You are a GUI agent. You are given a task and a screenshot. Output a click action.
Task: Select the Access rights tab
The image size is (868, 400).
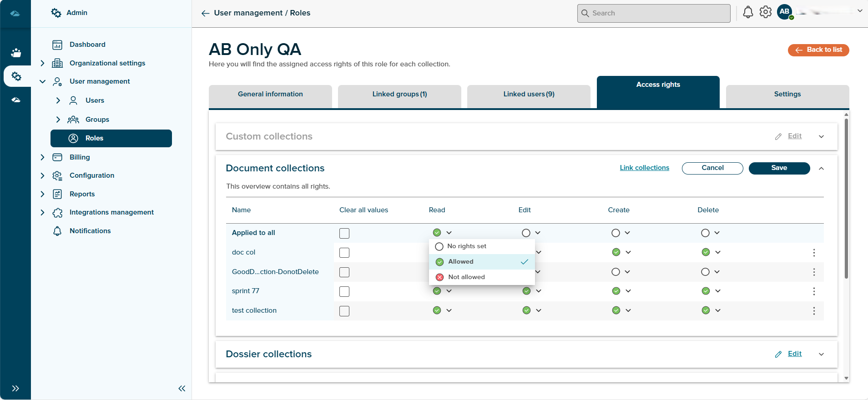click(658, 92)
